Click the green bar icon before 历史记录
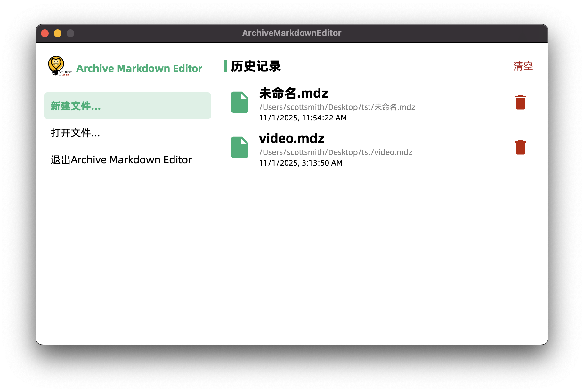584x392 pixels. pos(226,66)
